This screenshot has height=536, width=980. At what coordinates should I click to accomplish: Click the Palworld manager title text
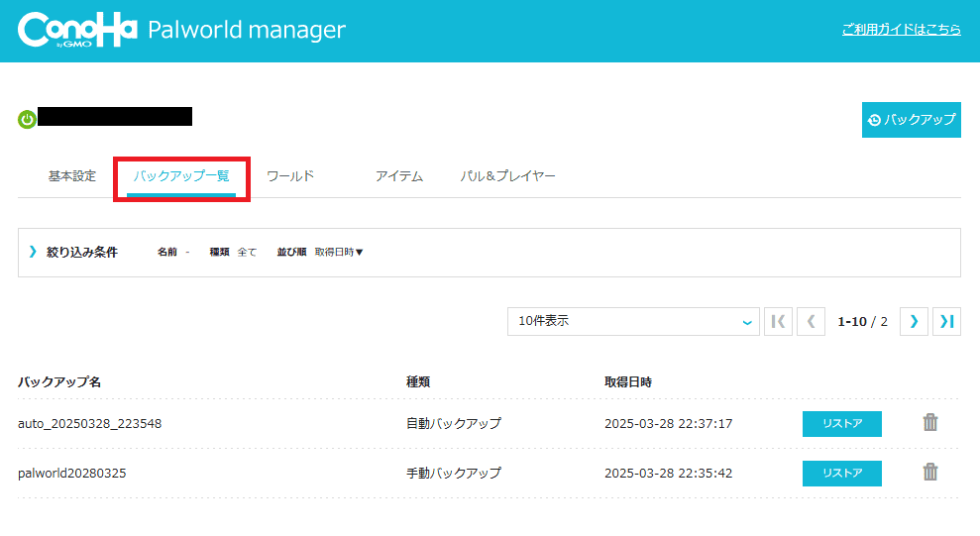click(247, 30)
